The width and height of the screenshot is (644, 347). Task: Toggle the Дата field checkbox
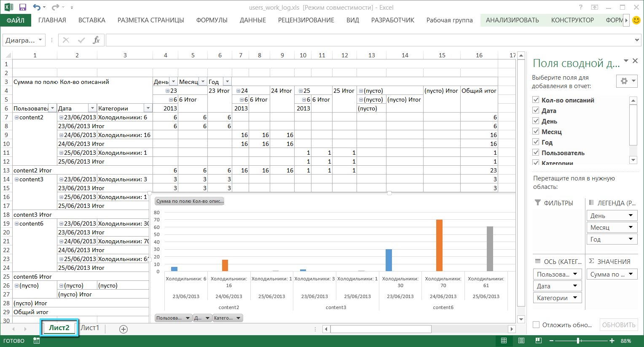[x=536, y=110]
